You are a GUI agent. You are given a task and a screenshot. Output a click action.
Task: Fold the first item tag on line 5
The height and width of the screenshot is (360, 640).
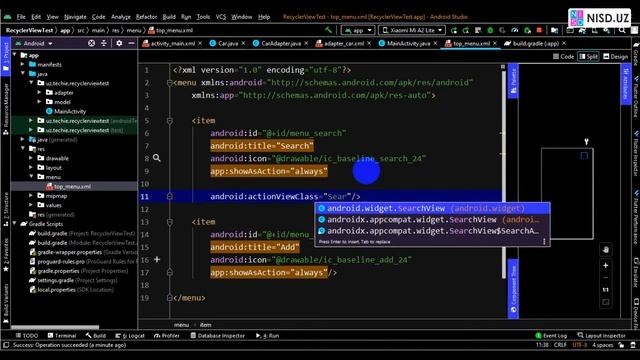169,121
